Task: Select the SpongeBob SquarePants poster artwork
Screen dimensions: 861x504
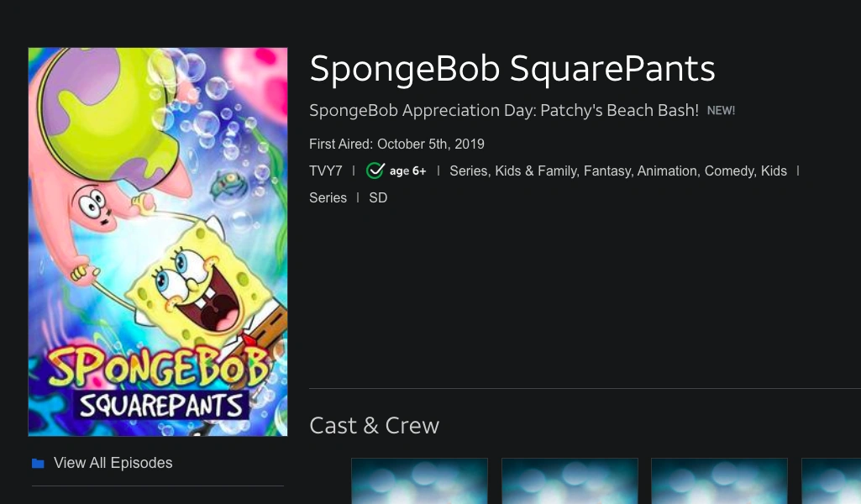Action: 158,241
